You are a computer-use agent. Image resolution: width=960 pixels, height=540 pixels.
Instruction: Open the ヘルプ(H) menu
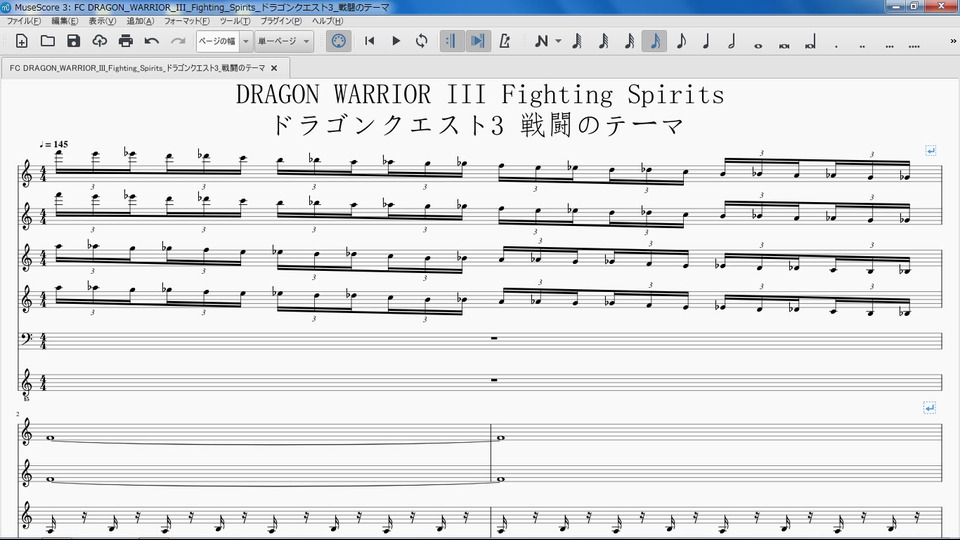click(x=328, y=21)
